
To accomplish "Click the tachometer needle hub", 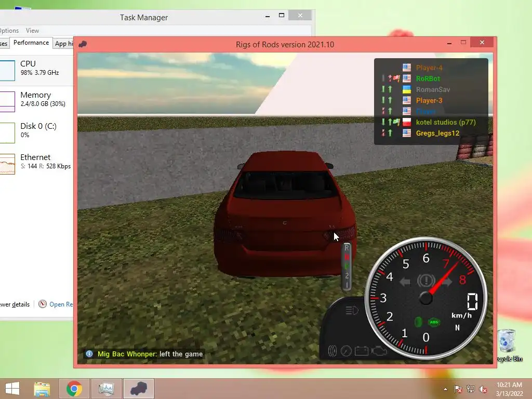I will 426,298.
